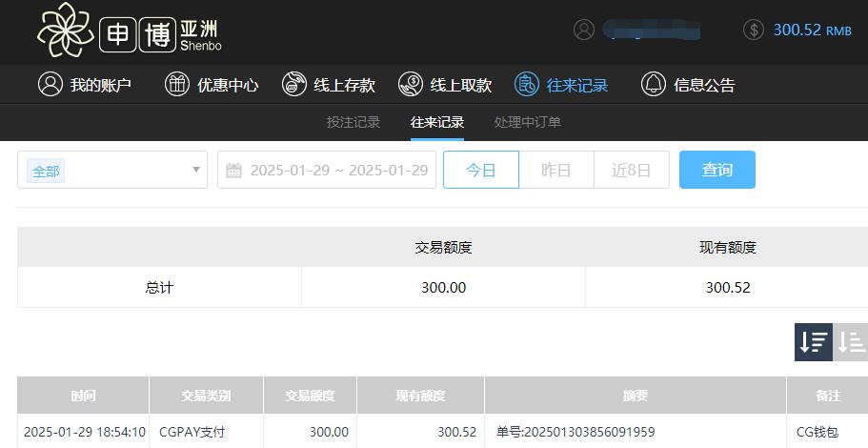Click the 交易类别 column header

point(206,396)
